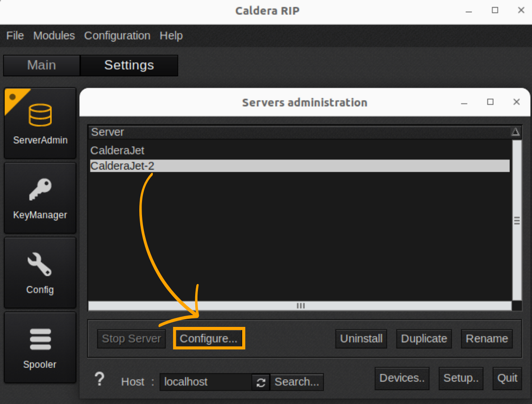
Task: Click inside the Host input field
Action: [x=203, y=382]
